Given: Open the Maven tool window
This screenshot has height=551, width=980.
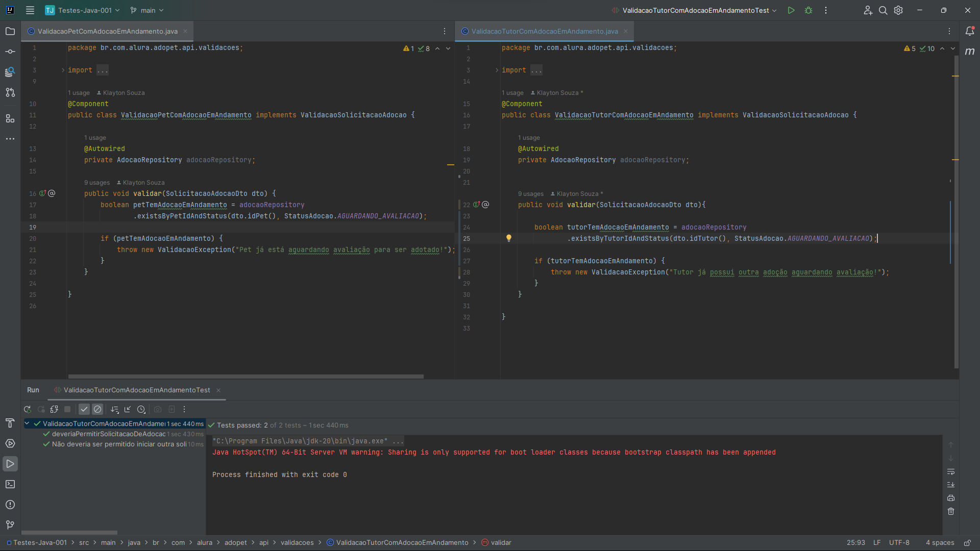Looking at the screenshot, I should click(970, 52).
